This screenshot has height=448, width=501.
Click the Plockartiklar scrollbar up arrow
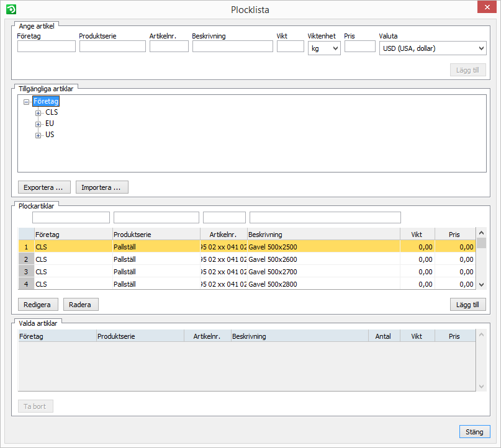click(482, 233)
